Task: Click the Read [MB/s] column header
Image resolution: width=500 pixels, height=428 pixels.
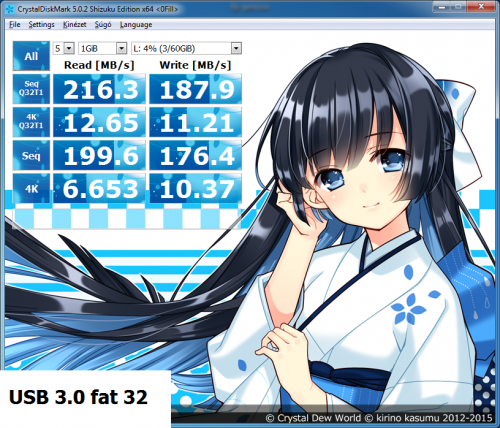Action: [x=99, y=65]
